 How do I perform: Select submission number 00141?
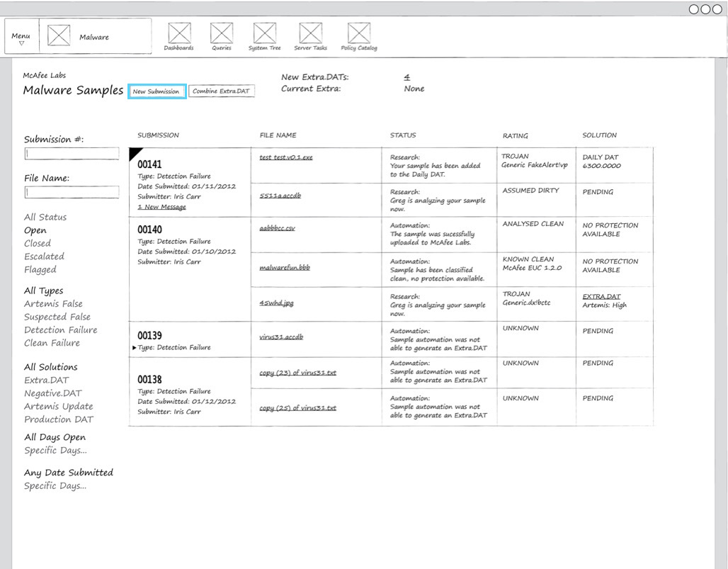149,164
